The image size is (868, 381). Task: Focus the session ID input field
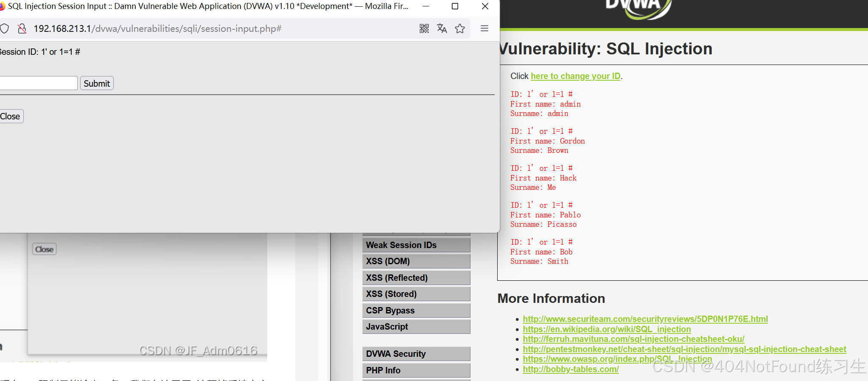38,83
